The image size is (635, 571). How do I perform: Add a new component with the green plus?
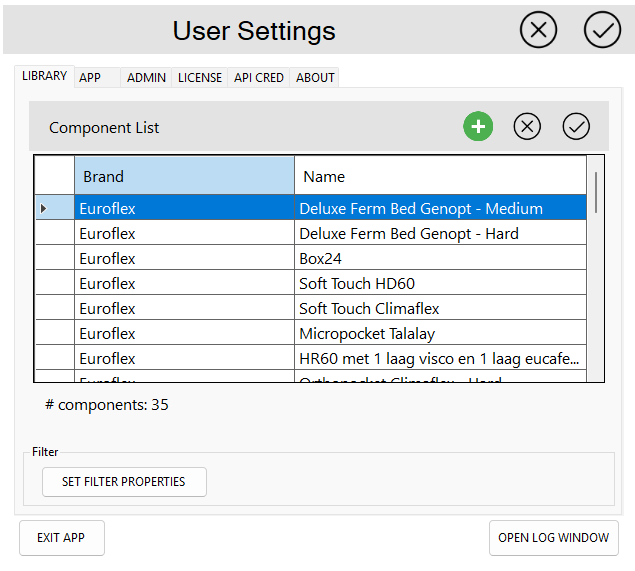click(478, 126)
